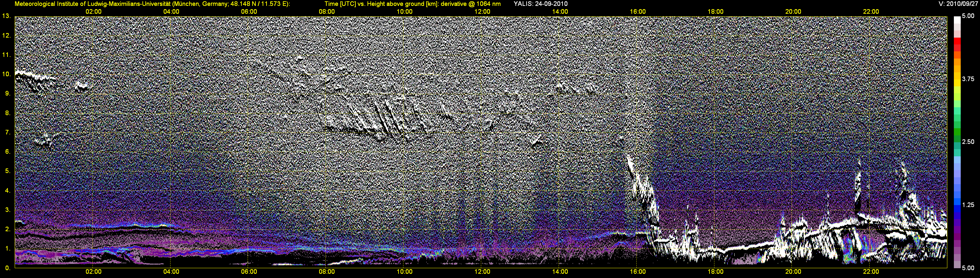Click the 08:00 label on the top time axis

click(327, 11)
